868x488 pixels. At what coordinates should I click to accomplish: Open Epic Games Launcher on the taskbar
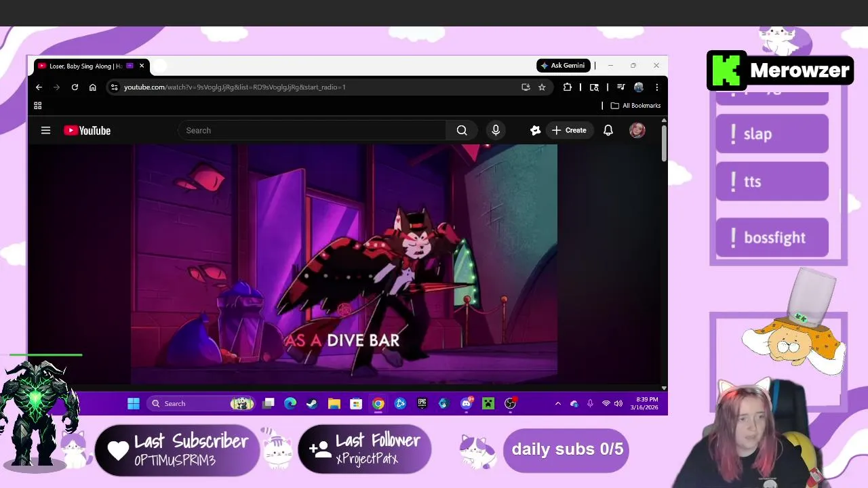pyautogui.click(x=422, y=404)
